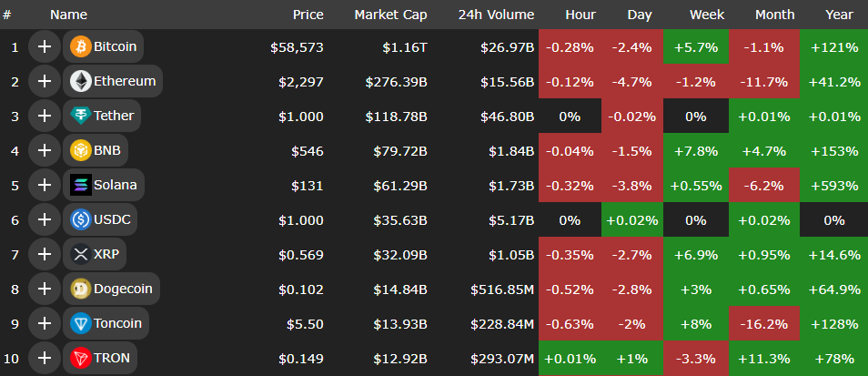Click the Dogecoin logo icon
The height and width of the screenshot is (376, 868).
(80, 290)
